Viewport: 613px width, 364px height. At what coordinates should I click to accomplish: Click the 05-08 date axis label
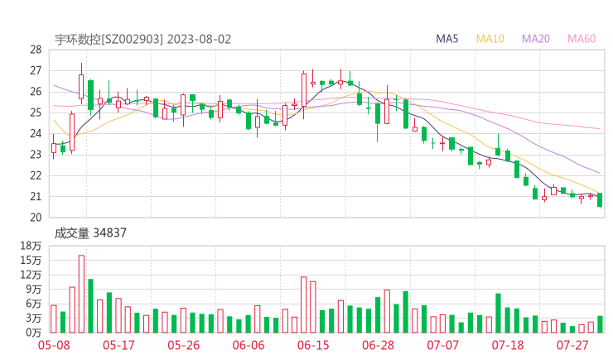(x=54, y=345)
